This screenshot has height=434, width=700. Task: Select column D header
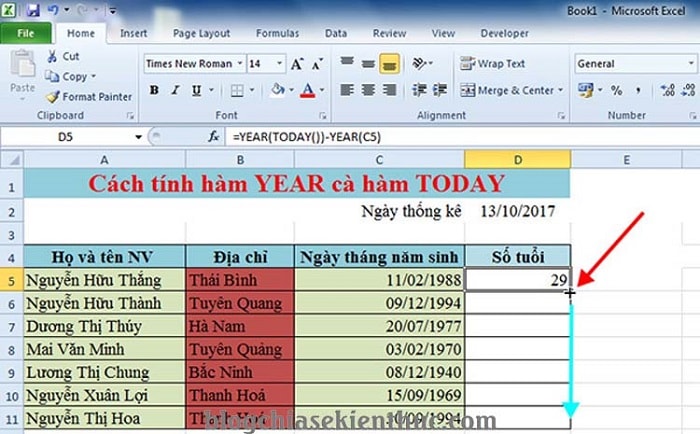click(517, 160)
